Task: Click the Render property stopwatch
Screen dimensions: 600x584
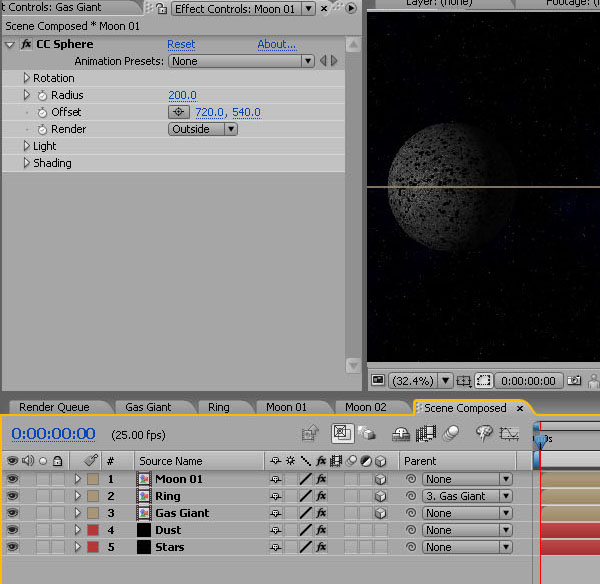Action: click(x=42, y=129)
